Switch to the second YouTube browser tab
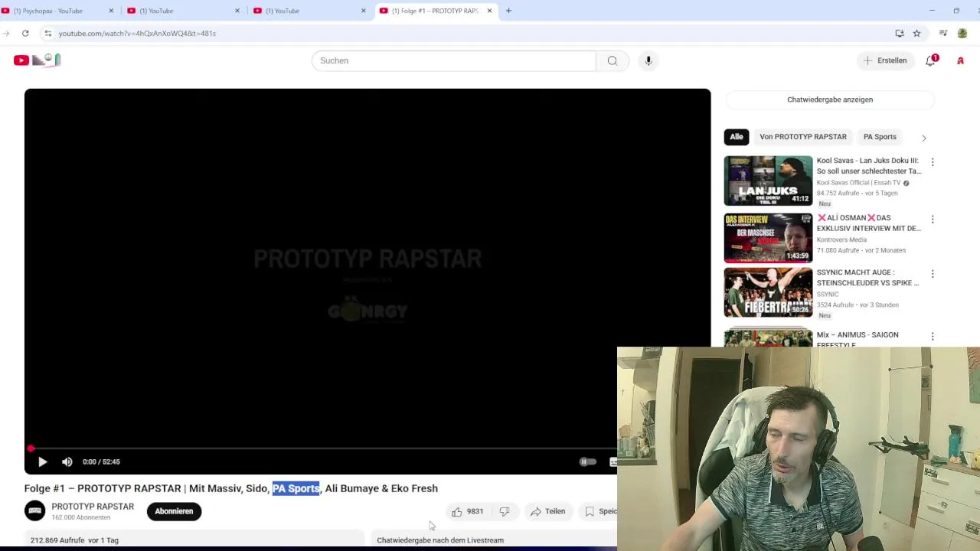The width and height of the screenshot is (980, 551). point(182,11)
